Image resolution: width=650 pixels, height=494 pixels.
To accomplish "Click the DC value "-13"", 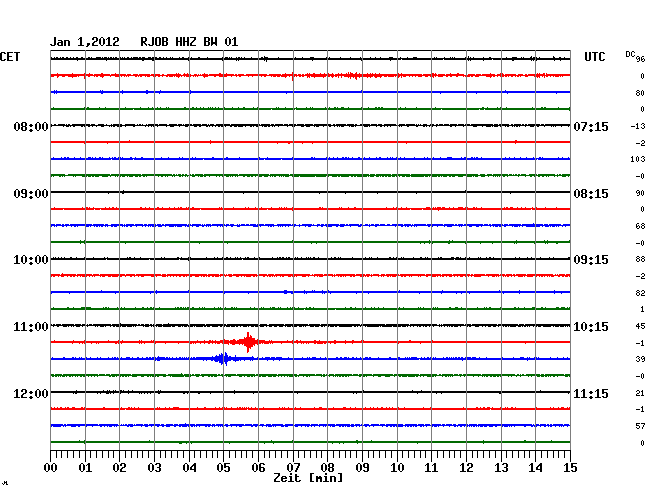I will coord(638,126).
